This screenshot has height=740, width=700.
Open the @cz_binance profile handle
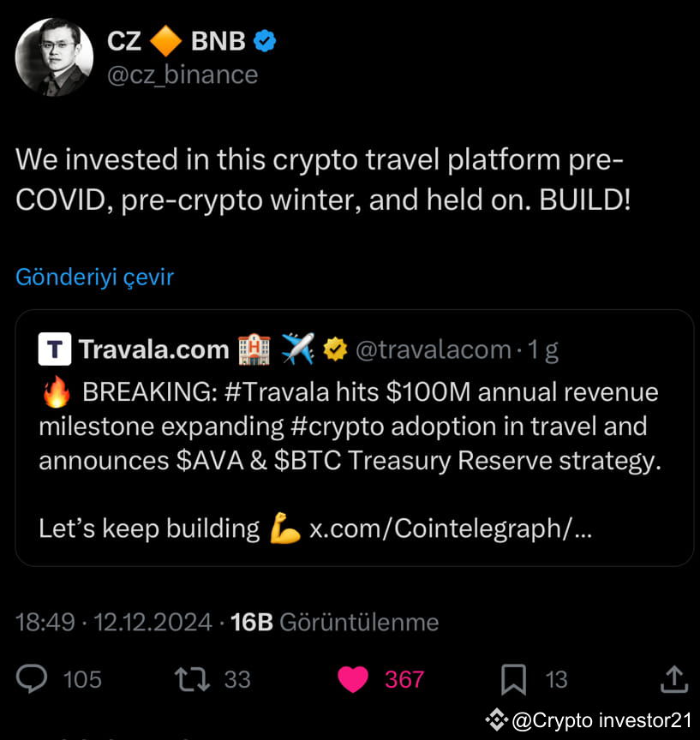pos(182,75)
